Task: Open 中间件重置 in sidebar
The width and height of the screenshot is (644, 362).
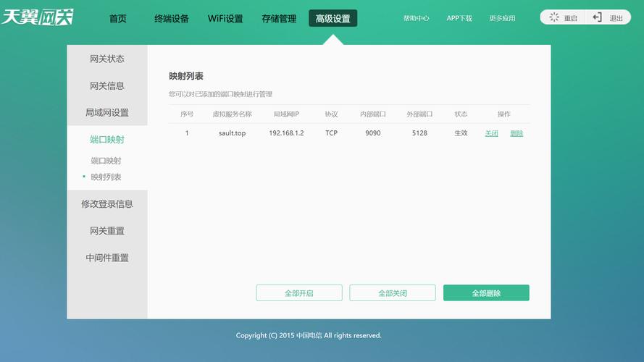Action: [x=107, y=258]
